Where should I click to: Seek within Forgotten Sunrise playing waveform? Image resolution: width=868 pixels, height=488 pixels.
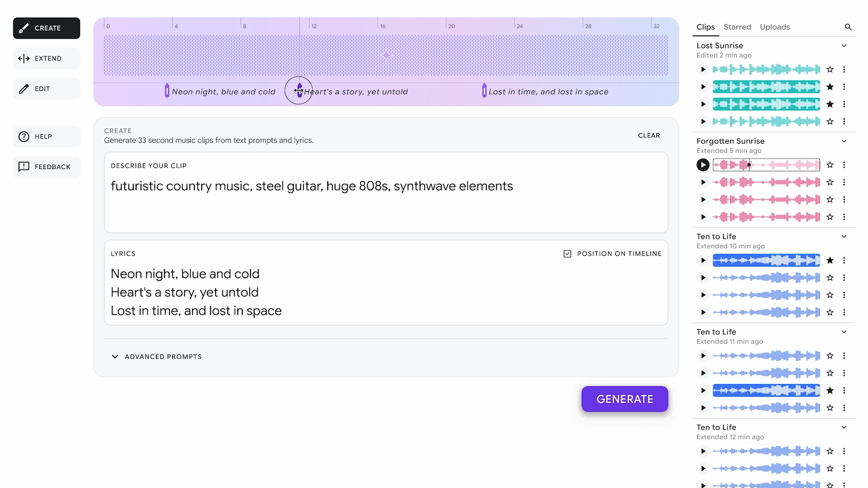[787, 165]
